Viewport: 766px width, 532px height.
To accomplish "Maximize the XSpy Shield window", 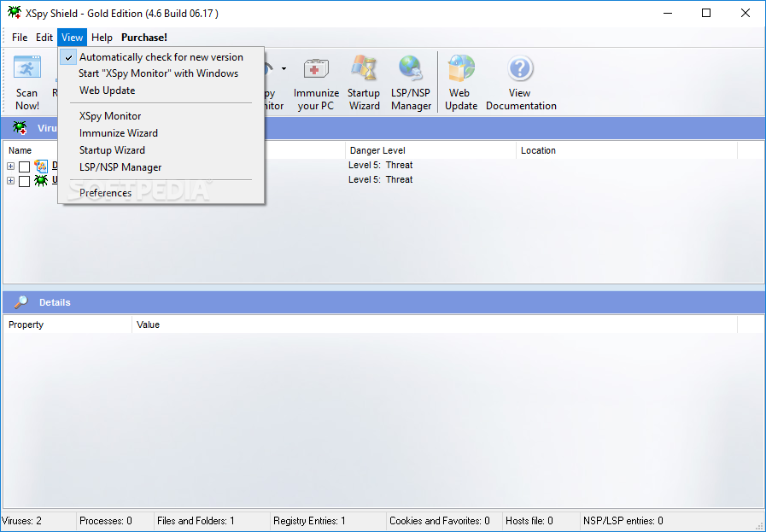I will click(706, 13).
